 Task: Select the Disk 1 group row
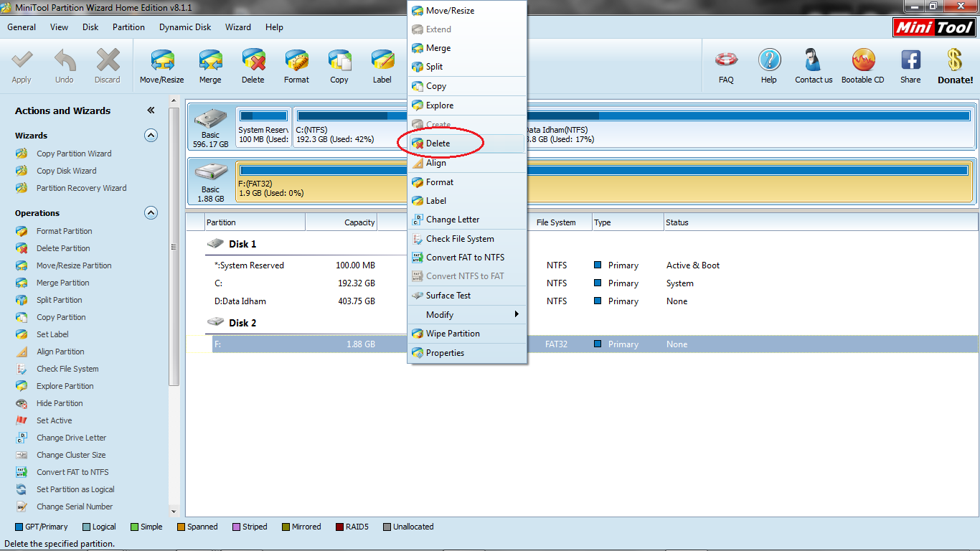click(581, 244)
